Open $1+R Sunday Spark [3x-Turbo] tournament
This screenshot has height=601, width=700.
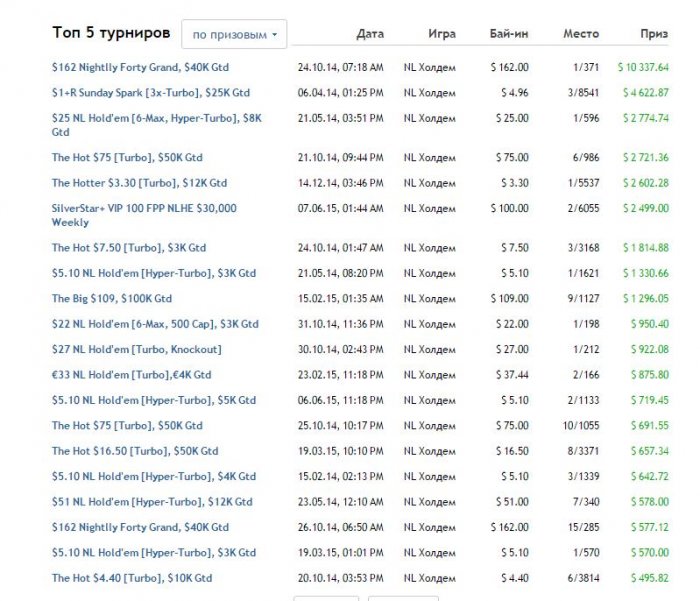(x=151, y=93)
